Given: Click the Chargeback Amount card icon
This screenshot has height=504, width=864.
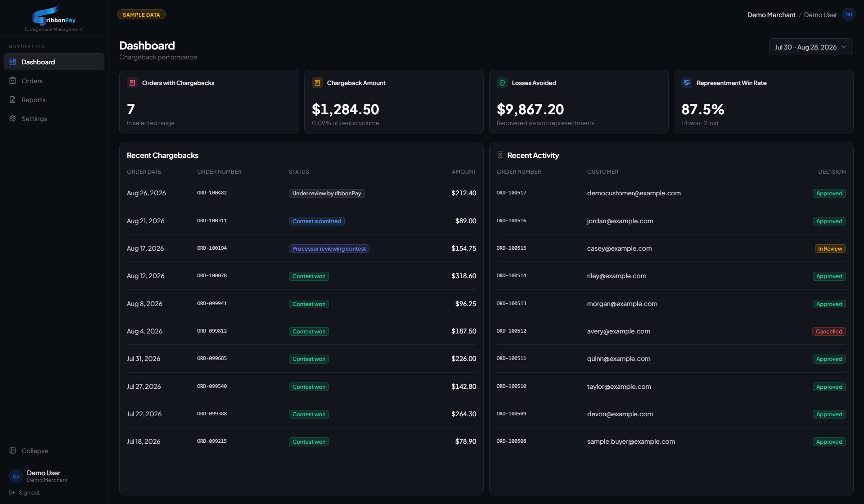Looking at the screenshot, I should (x=317, y=83).
